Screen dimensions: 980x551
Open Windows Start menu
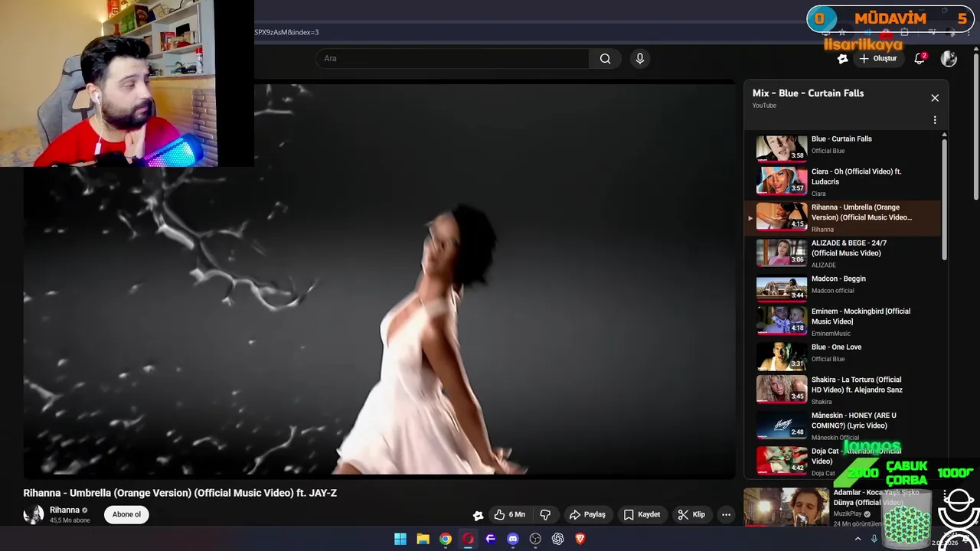(400, 539)
